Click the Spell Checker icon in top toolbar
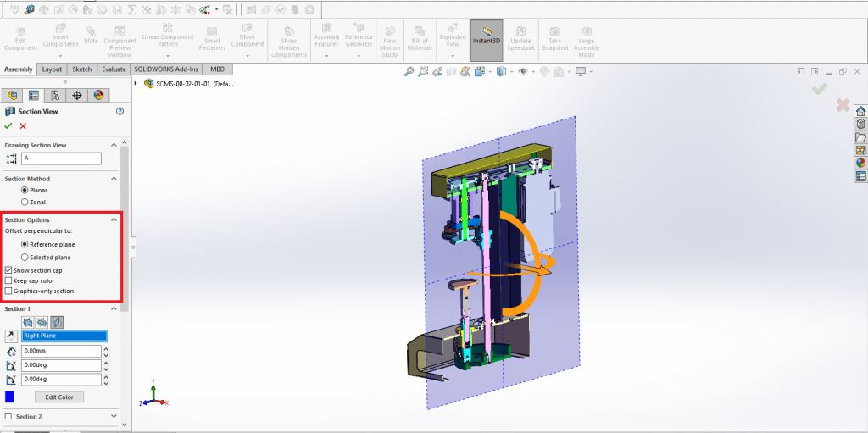This screenshot has width=868, height=433. (x=14, y=9)
